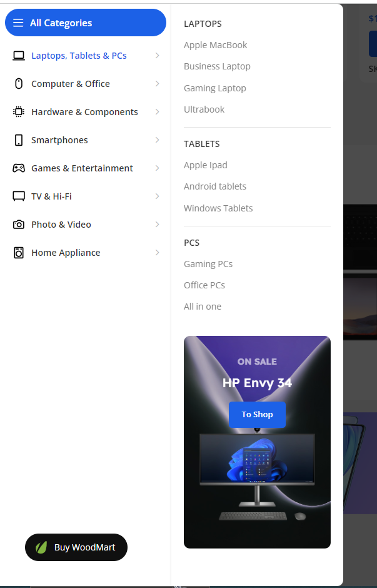This screenshot has height=588, width=377.
Task: Select Hardware & Components category
Action: pyautogui.click(x=86, y=112)
